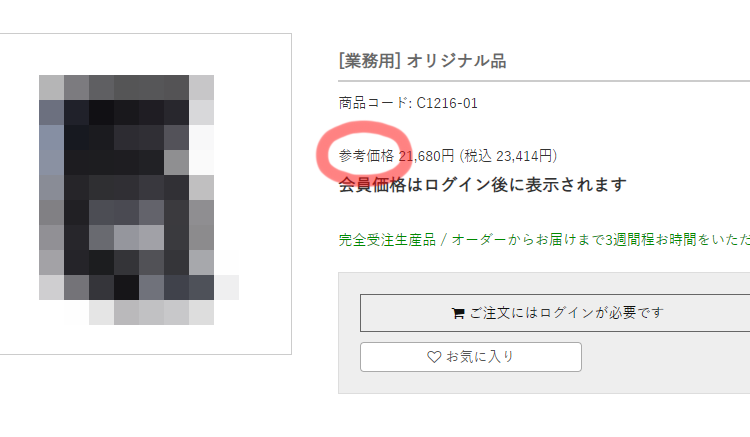Viewport: 750px width, 437px height.
Task: Click the product code C1216-01
Action: (x=447, y=103)
